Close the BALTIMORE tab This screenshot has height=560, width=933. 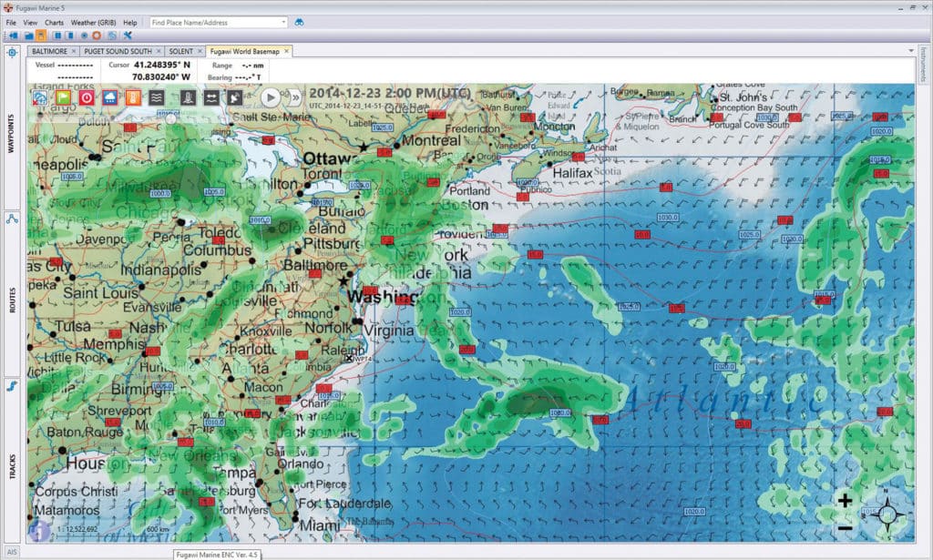pyautogui.click(x=74, y=51)
